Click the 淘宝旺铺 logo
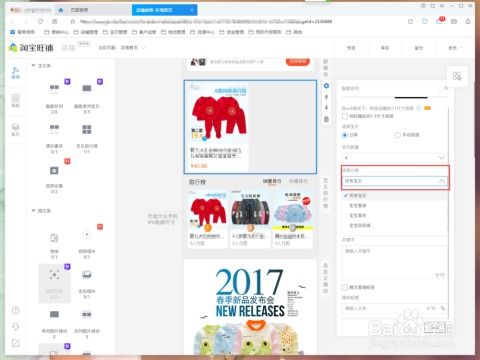 (31, 48)
